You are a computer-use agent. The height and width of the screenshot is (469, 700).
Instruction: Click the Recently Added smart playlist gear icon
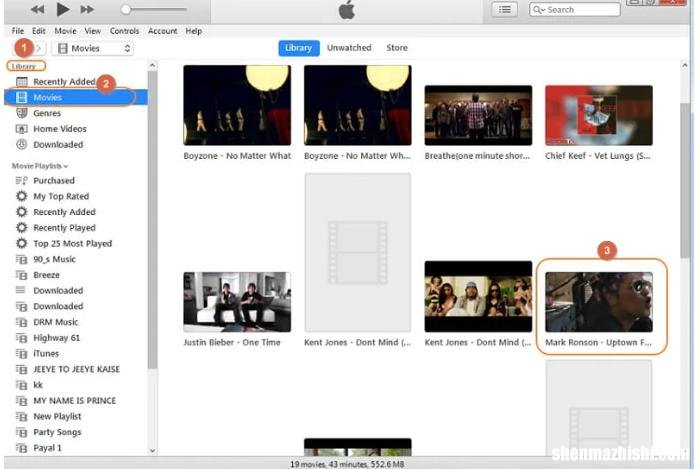coord(21,212)
